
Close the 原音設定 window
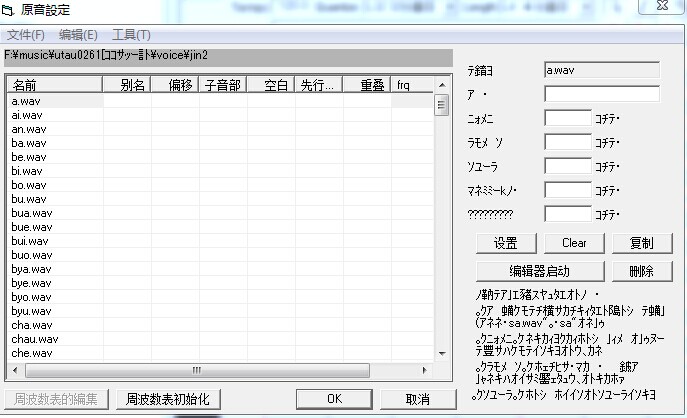tap(662, 6)
